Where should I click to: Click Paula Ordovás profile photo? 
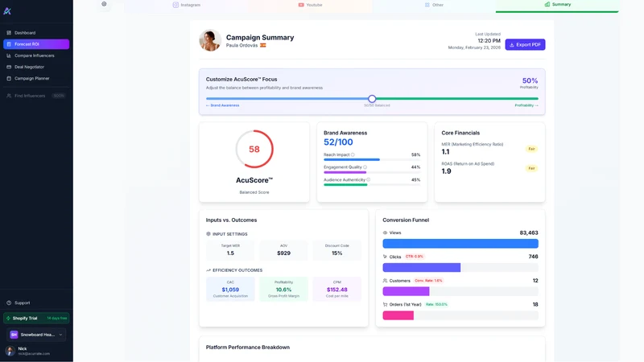pos(210,40)
